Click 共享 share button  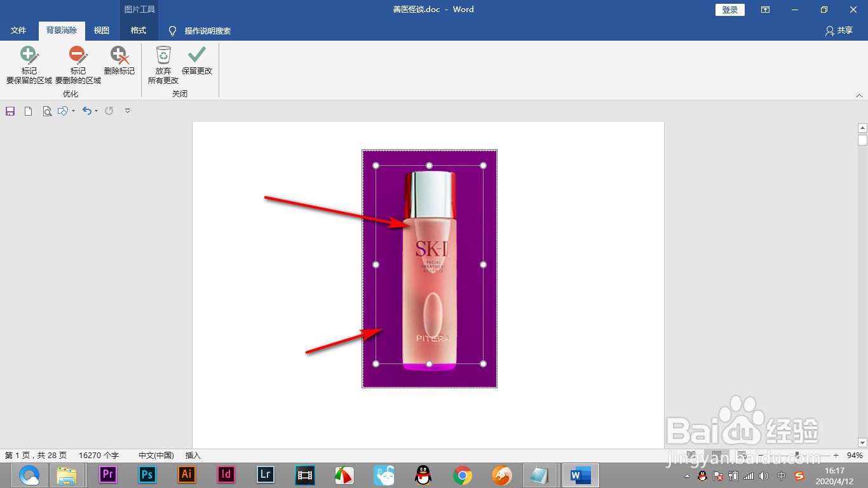tap(839, 30)
